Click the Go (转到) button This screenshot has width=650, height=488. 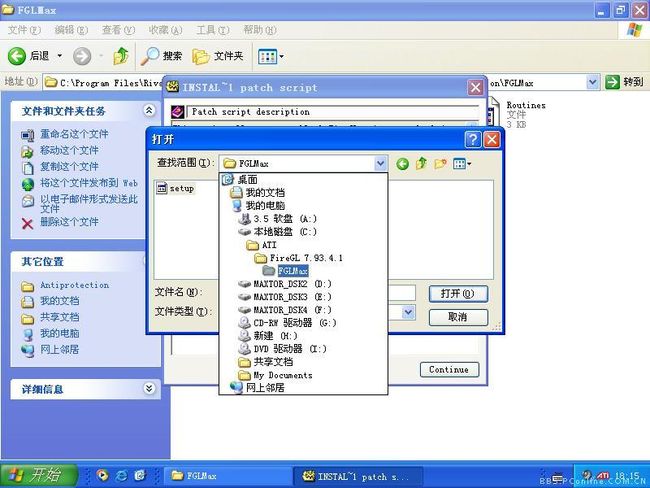[x=624, y=82]
